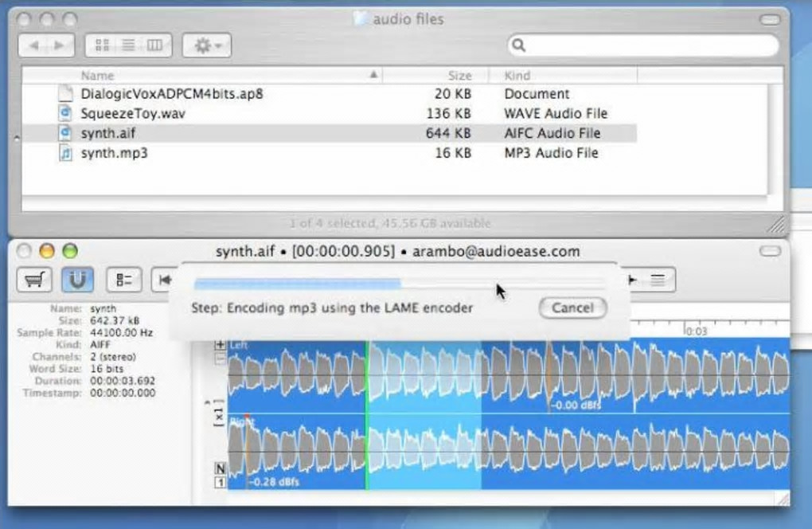The height and width of the screenshot is (529, 812).
Task: Click the synth.aif file icon
Action: tap(65, 132)
